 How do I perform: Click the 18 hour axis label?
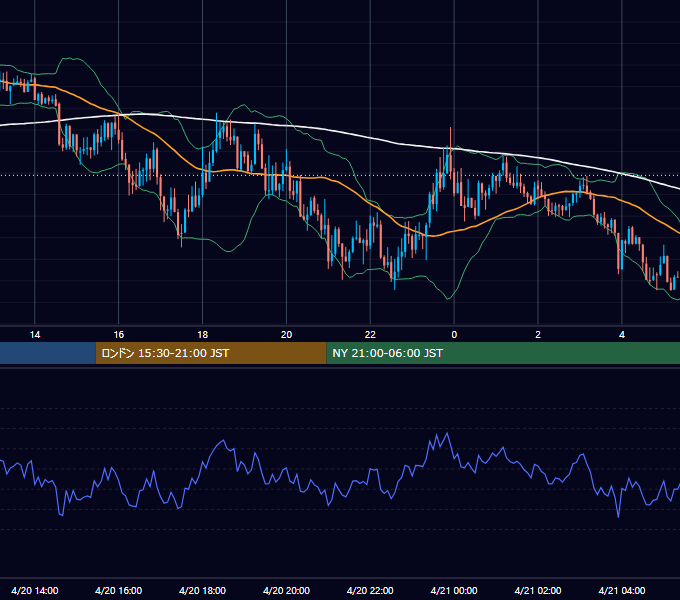203,335
